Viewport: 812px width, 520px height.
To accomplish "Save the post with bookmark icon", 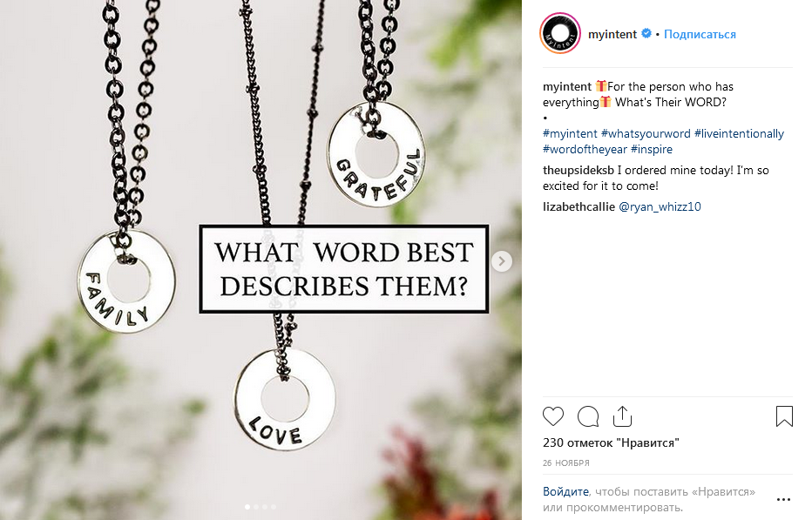I will (784, 416).
